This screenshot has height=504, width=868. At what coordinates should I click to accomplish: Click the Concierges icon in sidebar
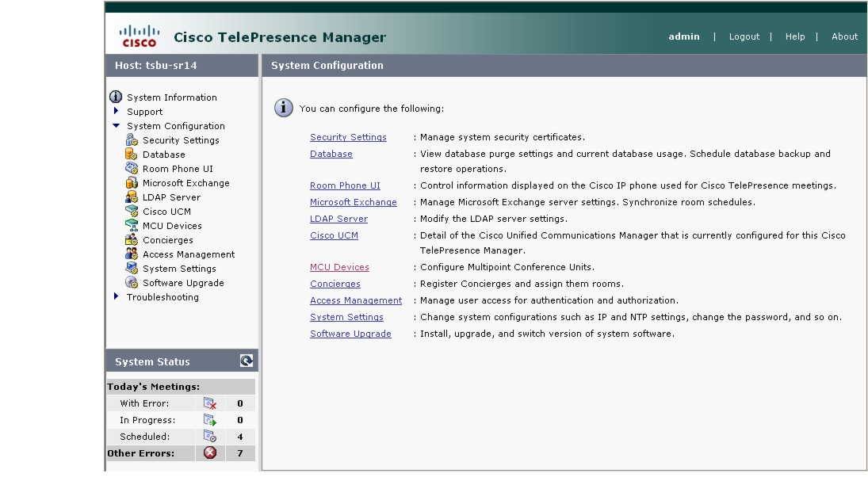[x=132, y=239]
